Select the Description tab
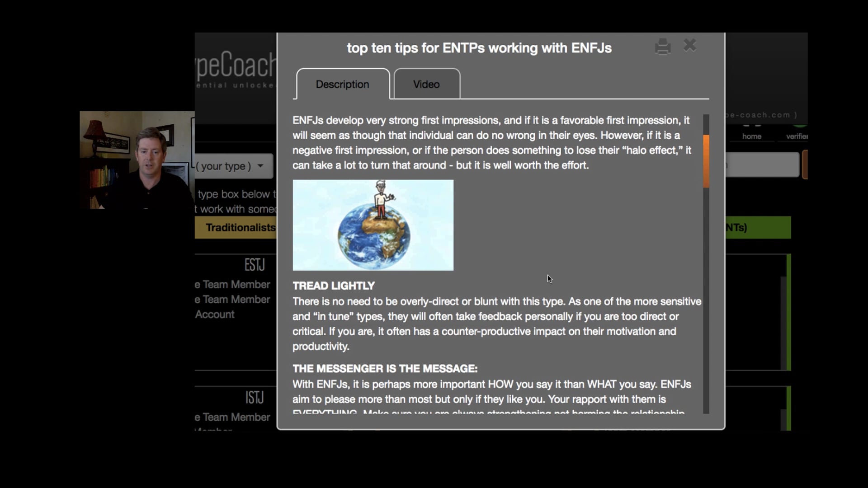Image resolution: width=868 pixels, height=488 pixels. pos(342,84)
